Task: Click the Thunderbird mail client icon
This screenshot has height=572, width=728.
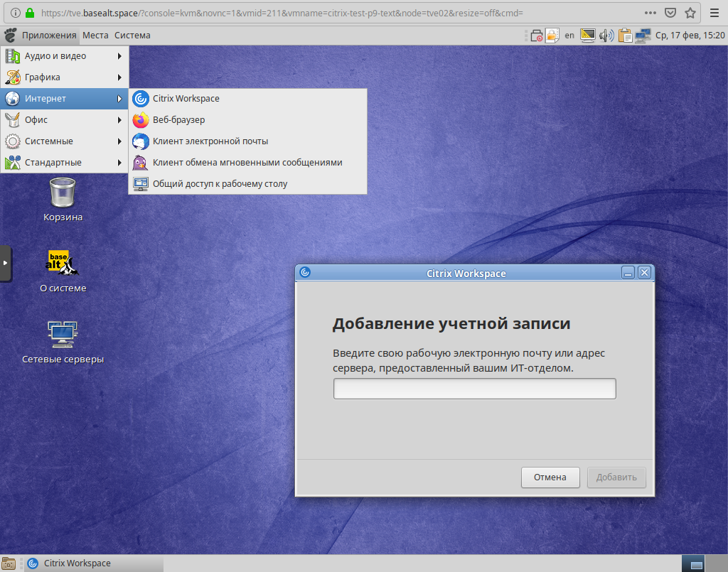Action: pyautogui.click(x=140, y=141)
